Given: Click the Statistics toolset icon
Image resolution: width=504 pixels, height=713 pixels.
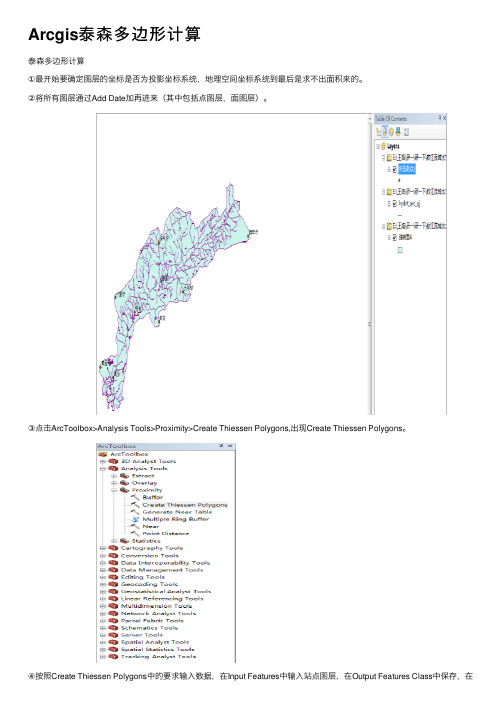Looking at the screenshot, I should 124,541.
